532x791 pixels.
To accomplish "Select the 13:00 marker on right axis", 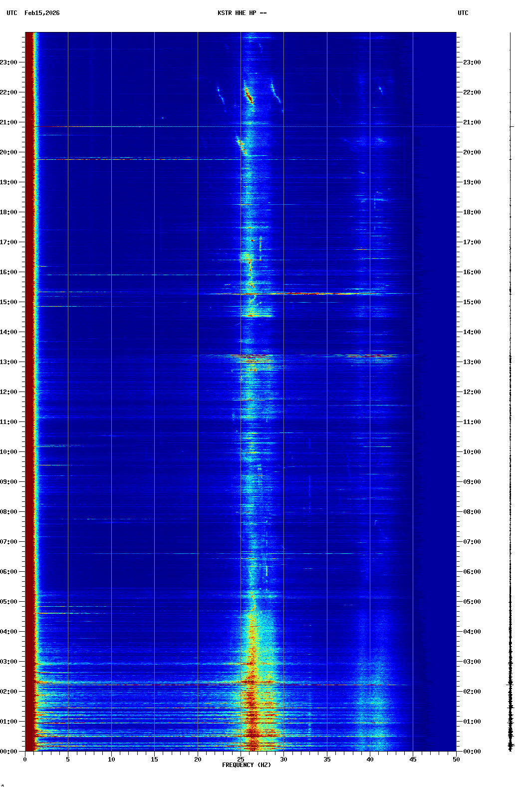I will 472,362.
